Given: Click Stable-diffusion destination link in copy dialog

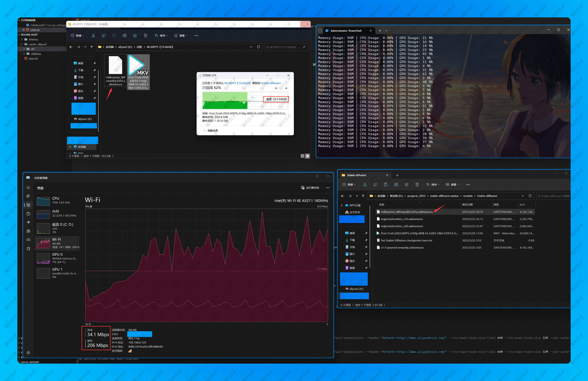Looking at the screenshot, I should coord(271,83).
